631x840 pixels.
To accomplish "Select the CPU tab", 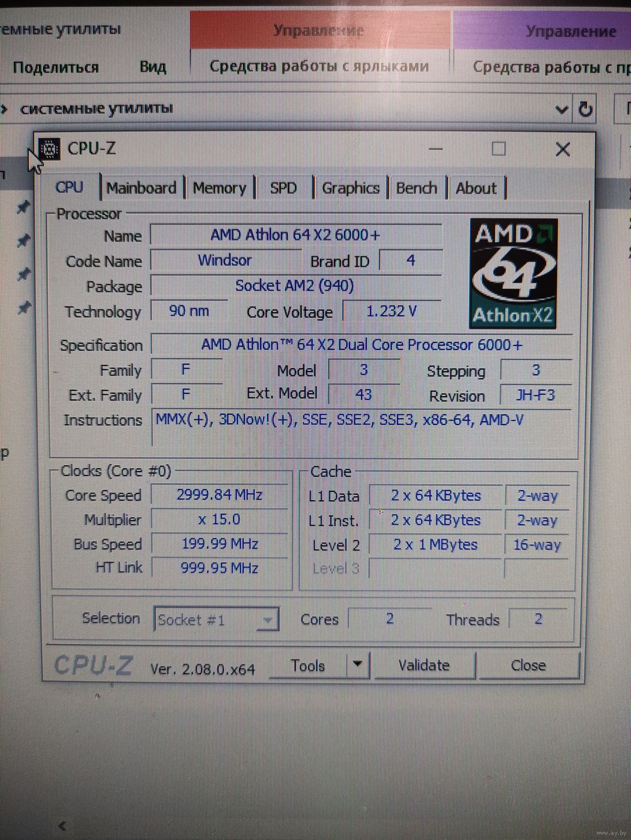I will pos(69,187).
